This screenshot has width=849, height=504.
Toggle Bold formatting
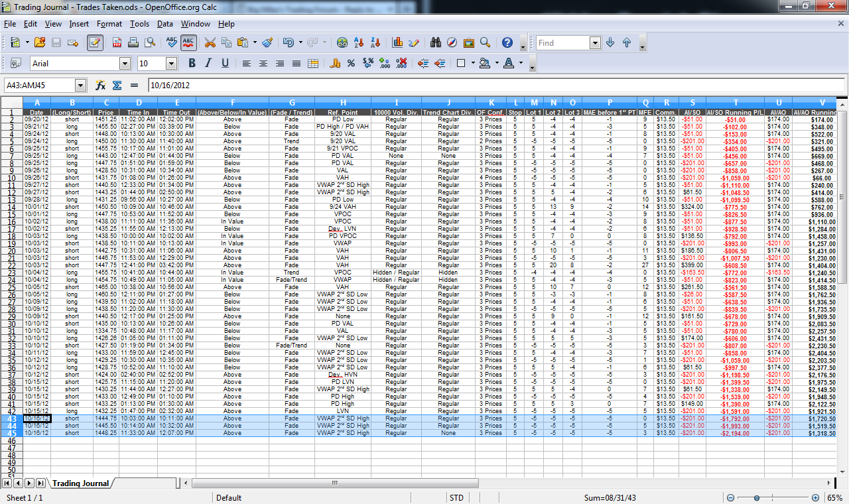[x=192, y=64]
